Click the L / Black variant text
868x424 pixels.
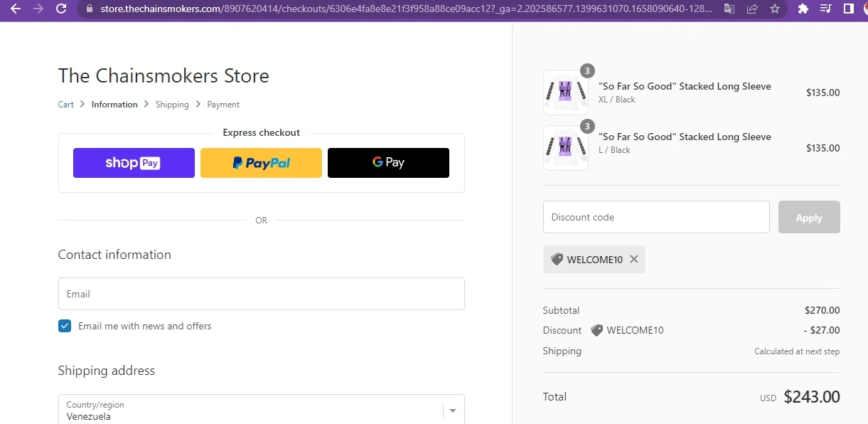(614, 150)
